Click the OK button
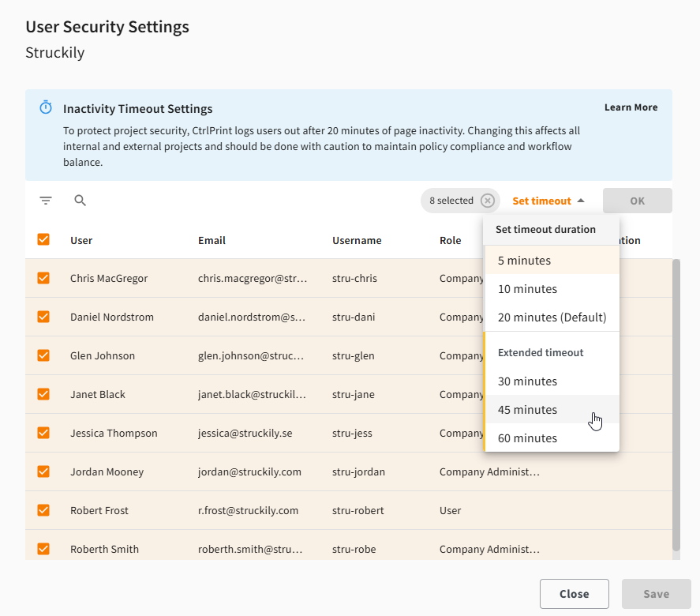Viewport: 700px width, 616px height. pos(637,201)
